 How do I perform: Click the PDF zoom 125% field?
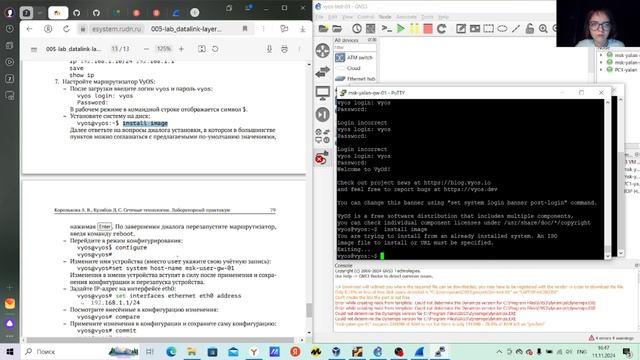pos(164,49)
